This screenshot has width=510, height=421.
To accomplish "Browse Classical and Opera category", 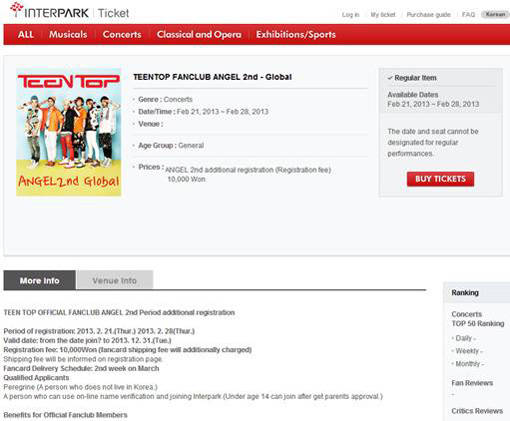I will [x=199, y=34].
